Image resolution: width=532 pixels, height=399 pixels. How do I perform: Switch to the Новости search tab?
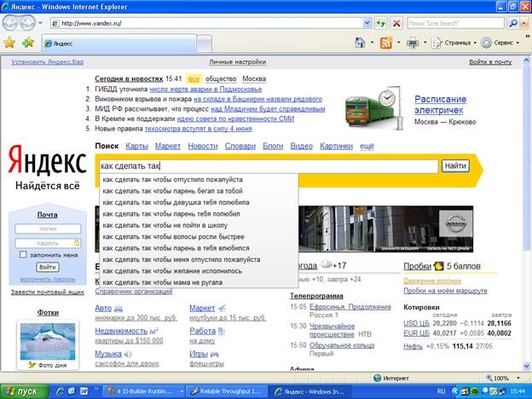click(x=202, y=147)
